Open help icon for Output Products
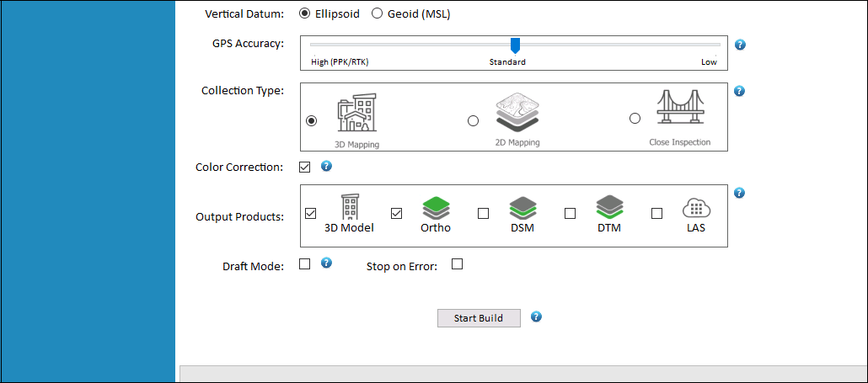Screen dimensions: 868x383 tap(740, 192)
